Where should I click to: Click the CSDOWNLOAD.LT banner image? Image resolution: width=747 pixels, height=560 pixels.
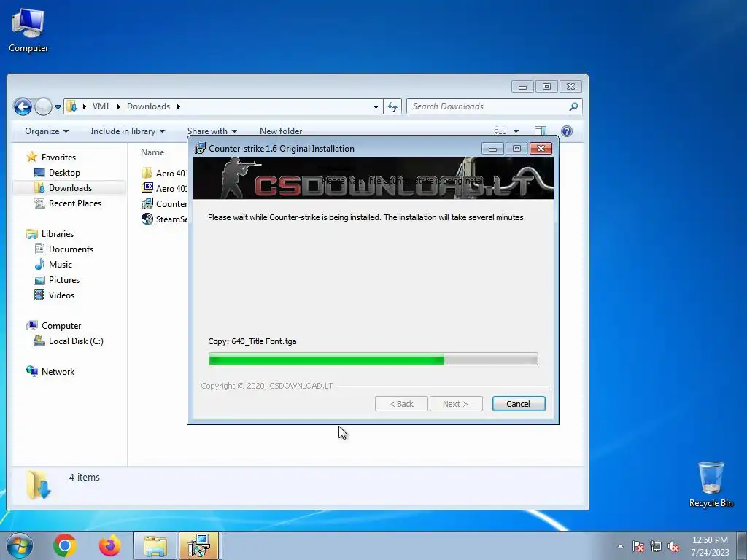point(373,178)
